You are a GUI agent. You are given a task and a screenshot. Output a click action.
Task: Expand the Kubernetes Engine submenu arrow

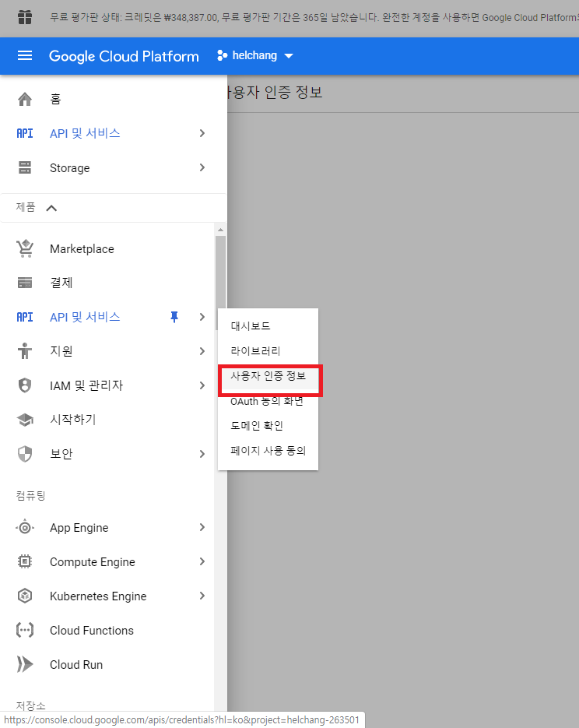pyautogui.click(x=202, y=596)
